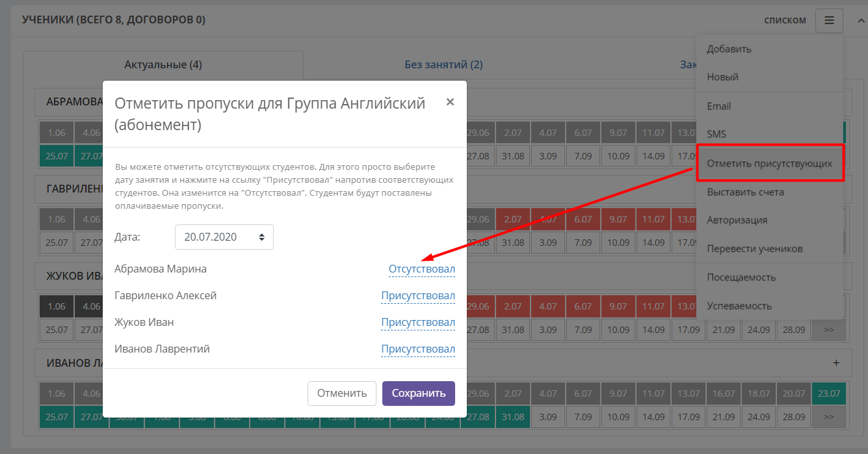Select the Актуальные (4) tab
This screenshot has width=868, height=454.
pyautogui.click(x=163, y=65)
